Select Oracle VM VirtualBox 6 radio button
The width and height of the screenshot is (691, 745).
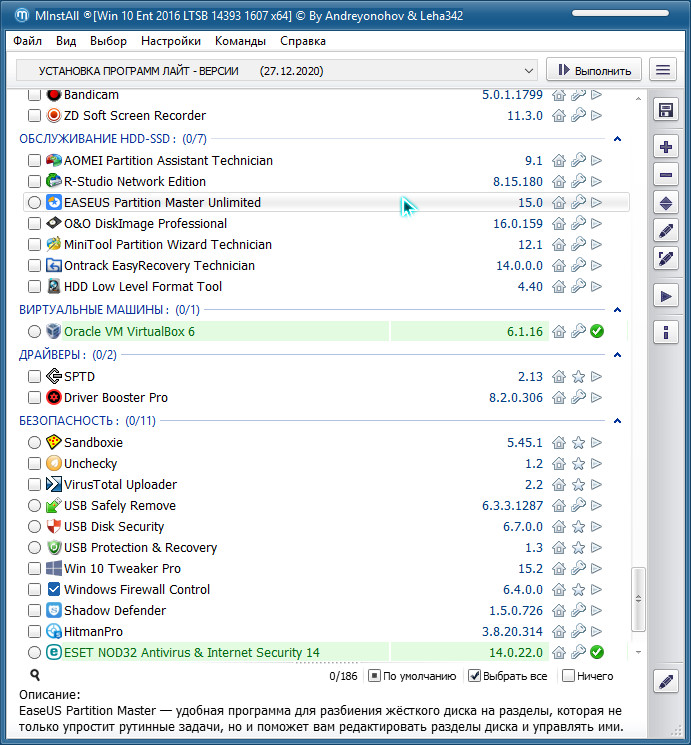click(x=34, y=331)
